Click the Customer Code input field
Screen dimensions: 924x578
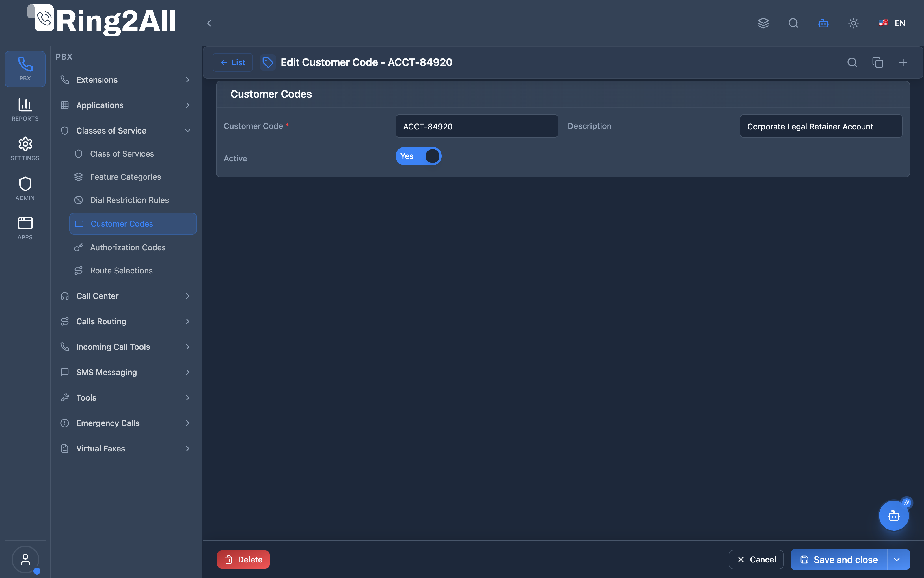point(476,126)
